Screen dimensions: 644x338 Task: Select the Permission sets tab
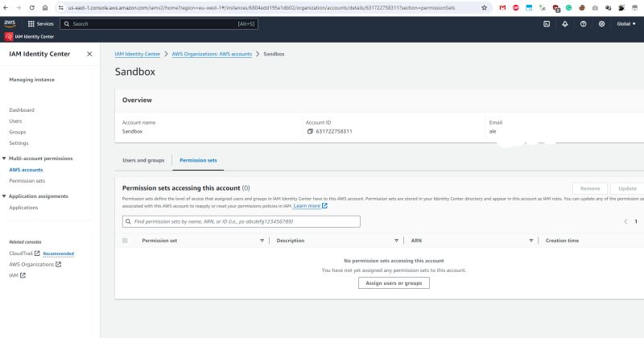coord(198,160)
